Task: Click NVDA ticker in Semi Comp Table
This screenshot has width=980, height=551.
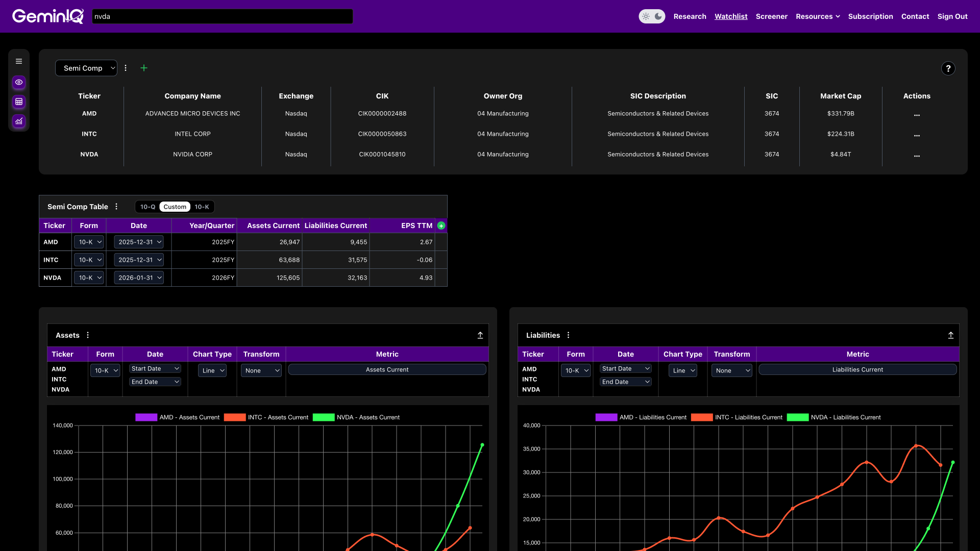Action: pos(52,278)
